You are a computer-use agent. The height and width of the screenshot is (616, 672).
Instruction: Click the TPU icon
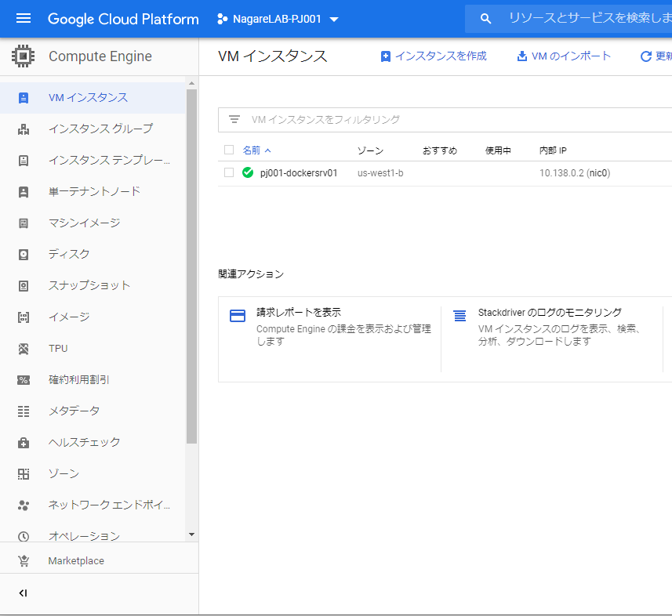[x=24, y=349]
